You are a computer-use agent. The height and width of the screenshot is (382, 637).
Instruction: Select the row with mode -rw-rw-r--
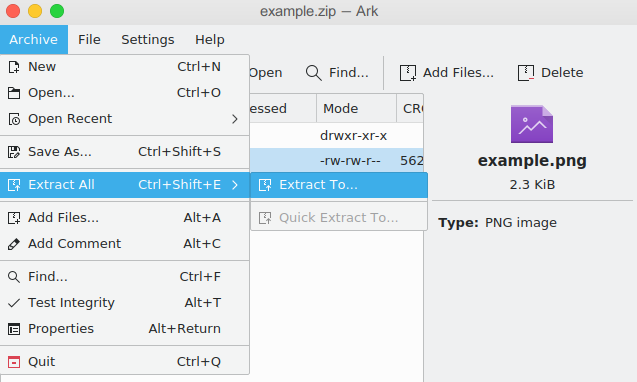point(336,161)
